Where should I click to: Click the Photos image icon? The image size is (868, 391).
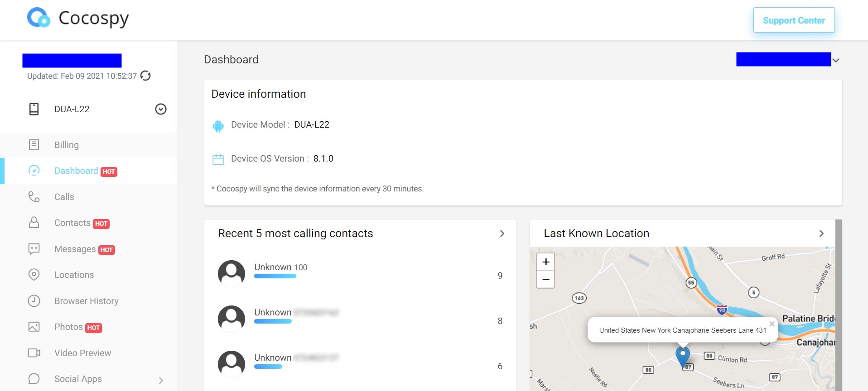point(34,327)
